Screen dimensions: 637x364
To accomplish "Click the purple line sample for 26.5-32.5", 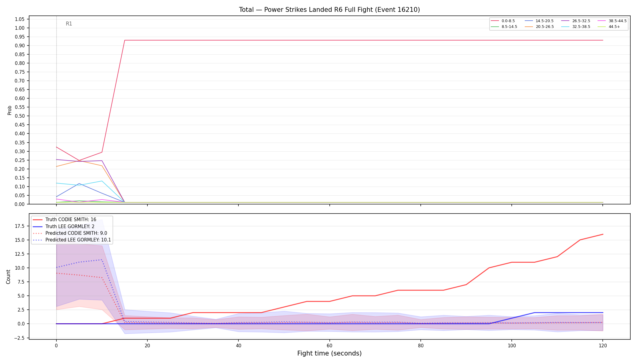I will click(565, 21).
